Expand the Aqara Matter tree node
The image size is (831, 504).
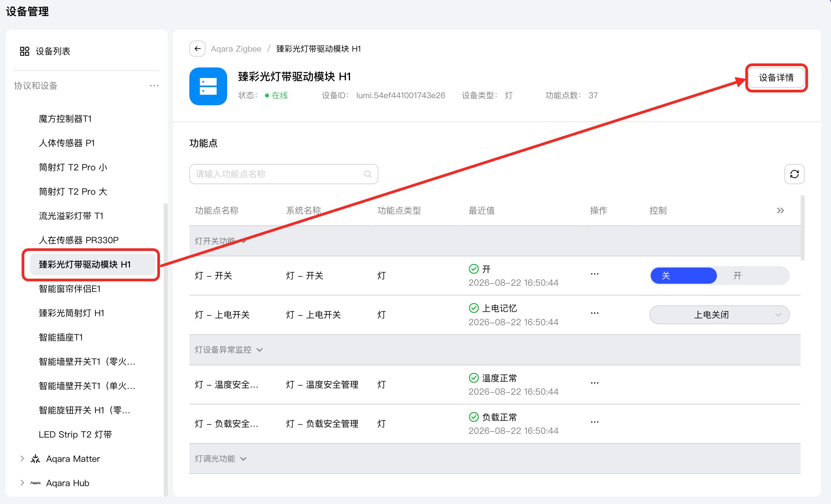[22, 458]
